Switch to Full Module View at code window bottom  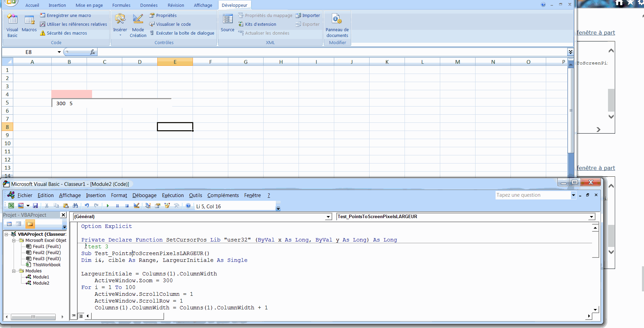pos(81,316)
